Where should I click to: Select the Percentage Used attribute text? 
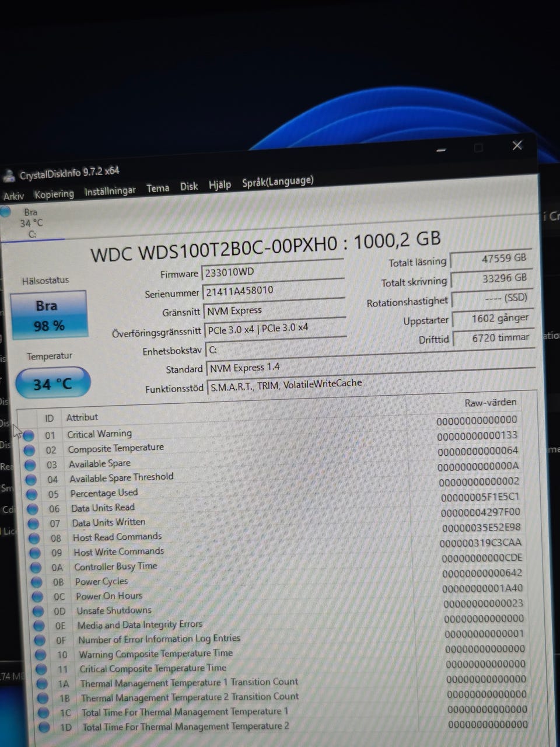coord(104,493)
